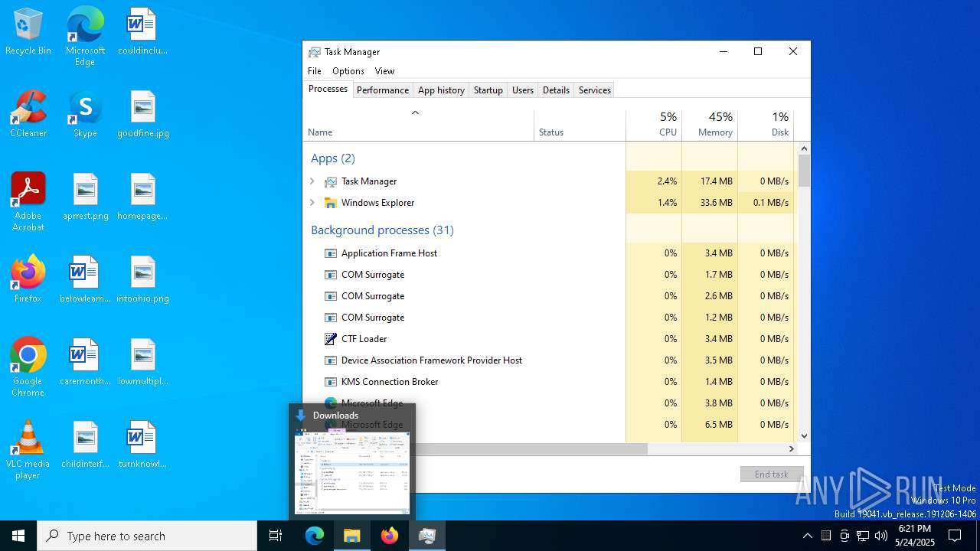The width and height of the screenshot is (980, 551).
Task: Sort processes by CPU column
Action: [654, 125]
